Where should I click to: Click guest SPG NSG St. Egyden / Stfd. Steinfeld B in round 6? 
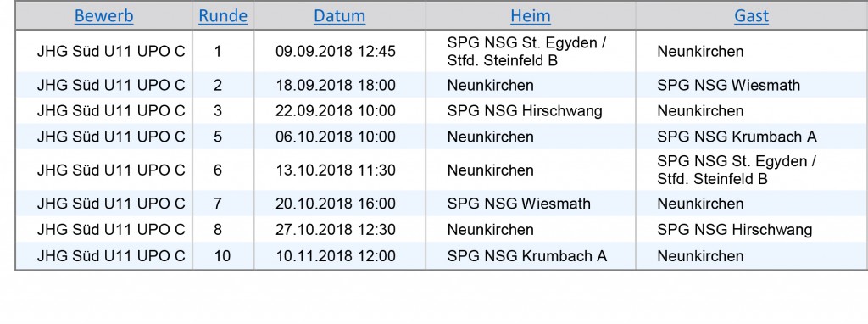737,170
